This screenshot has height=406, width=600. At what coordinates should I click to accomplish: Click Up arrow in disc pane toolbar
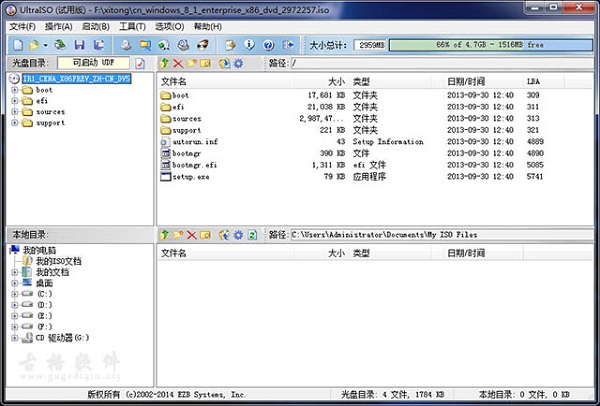(x=165, y=63)
